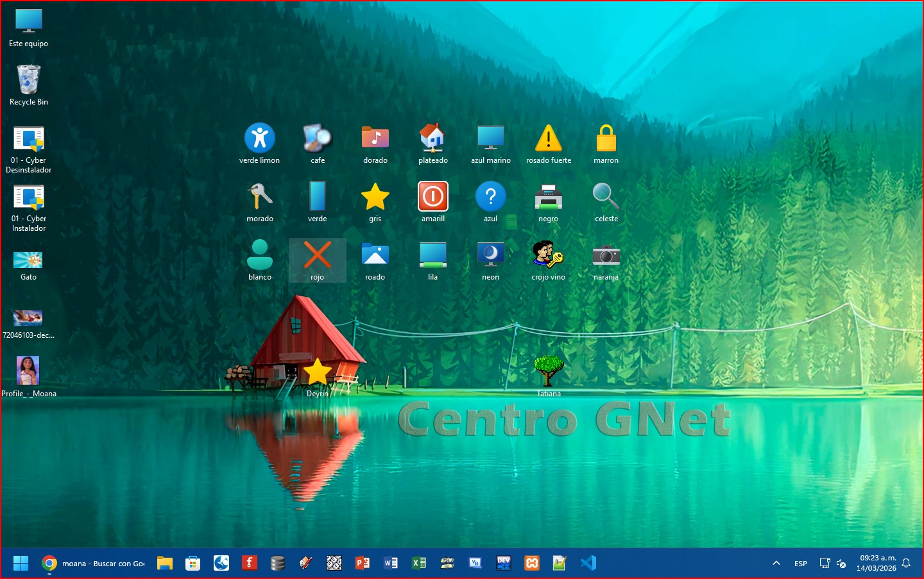Open the Recycle Bin
Viewport: 924px width, 579px height.
pos(28,80)
